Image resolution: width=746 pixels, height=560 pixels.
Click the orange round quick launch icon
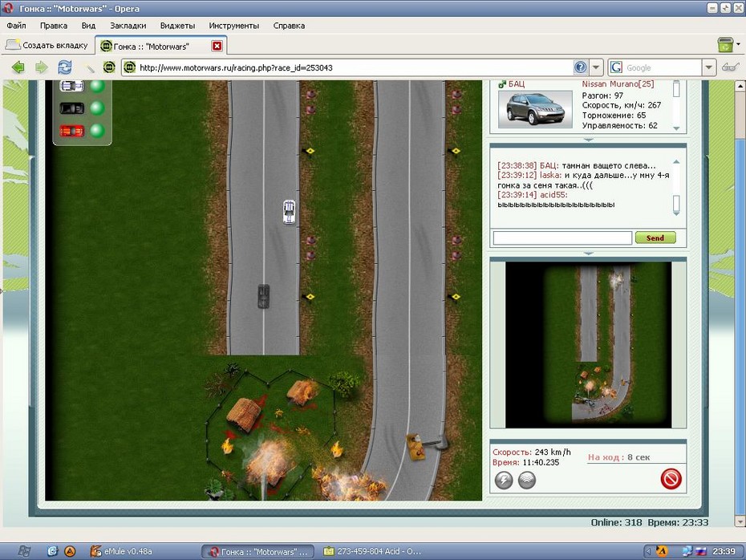(x=70, y=551)
